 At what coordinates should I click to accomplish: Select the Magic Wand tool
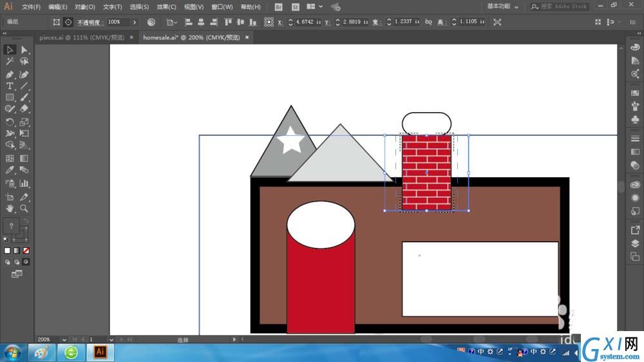click(10, 61)
